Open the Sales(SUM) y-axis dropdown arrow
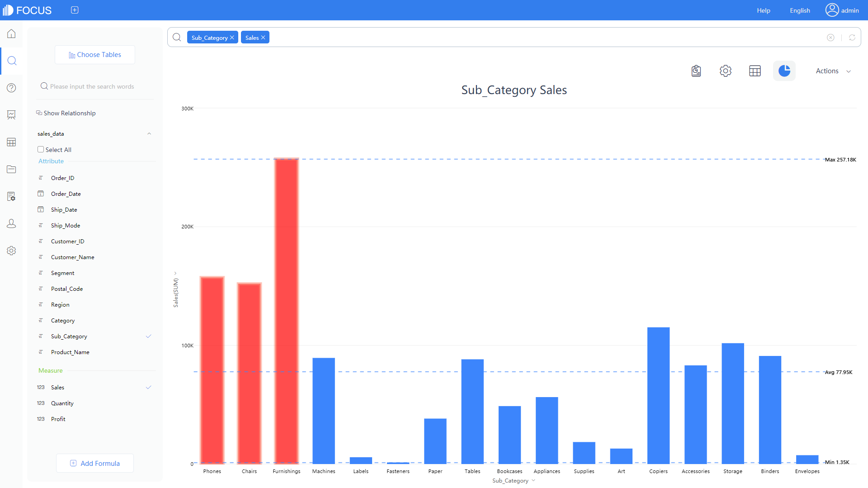The image size is (868, 488). [175, 273]
